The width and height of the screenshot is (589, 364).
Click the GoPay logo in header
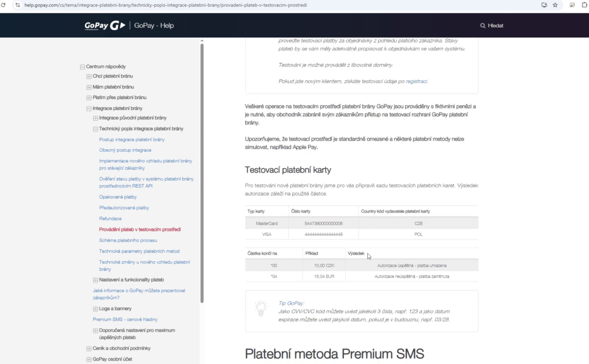(105, 26)
